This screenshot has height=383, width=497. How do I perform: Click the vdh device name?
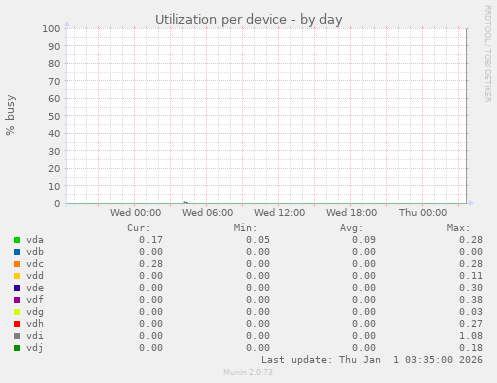35,324
